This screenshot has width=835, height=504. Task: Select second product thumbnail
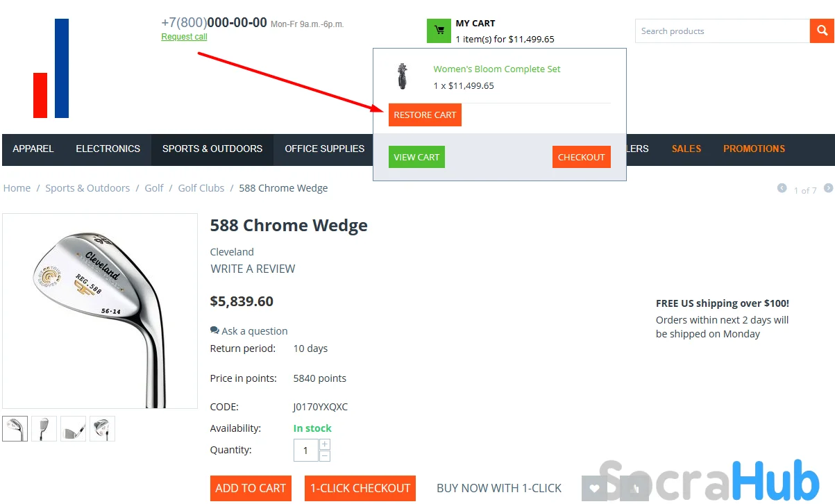[44, 428]
